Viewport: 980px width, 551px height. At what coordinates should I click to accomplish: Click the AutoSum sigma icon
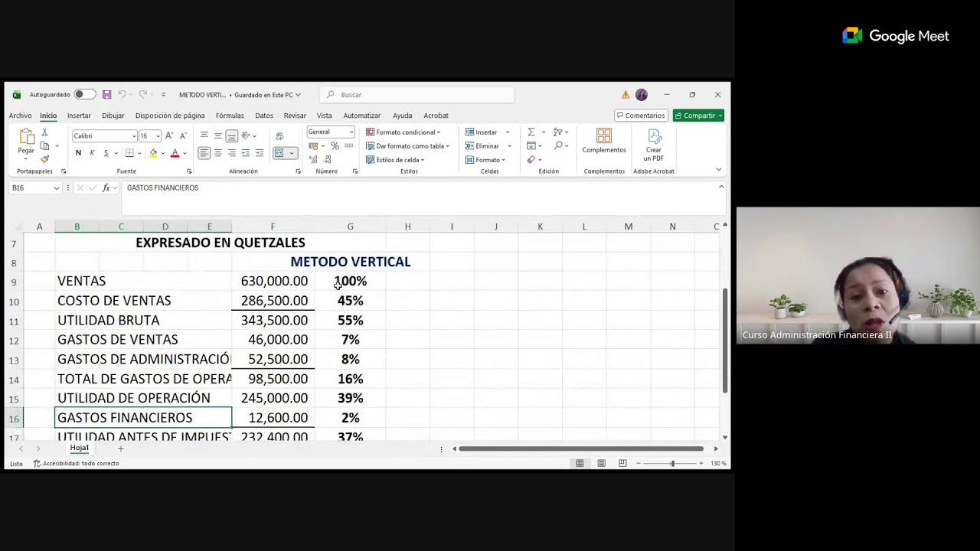pos(531,132)
